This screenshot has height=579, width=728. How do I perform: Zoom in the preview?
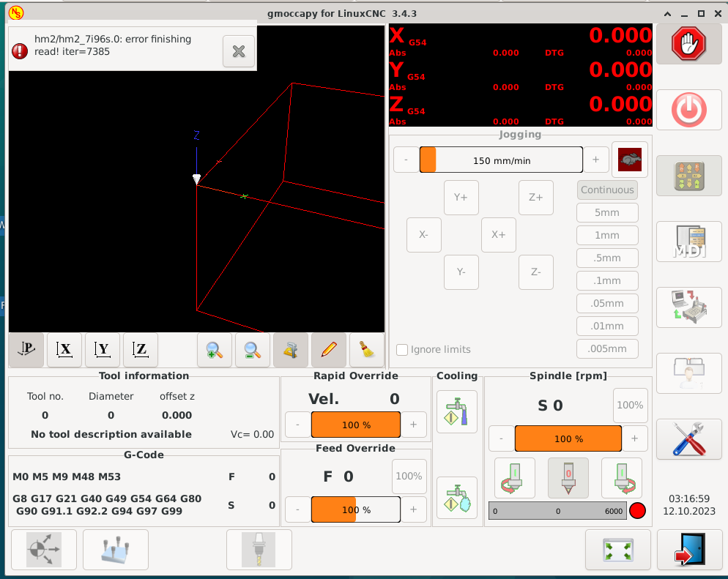coord(215,350)
